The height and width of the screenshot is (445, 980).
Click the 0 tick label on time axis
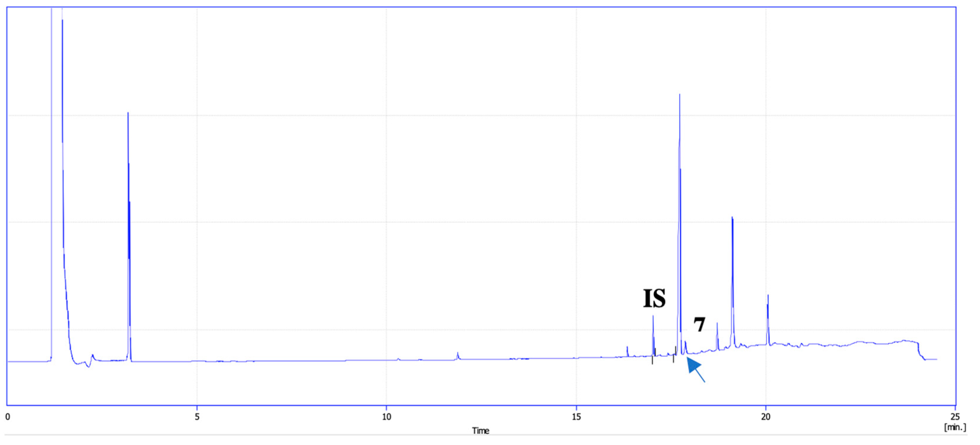(x=8, y=417)
